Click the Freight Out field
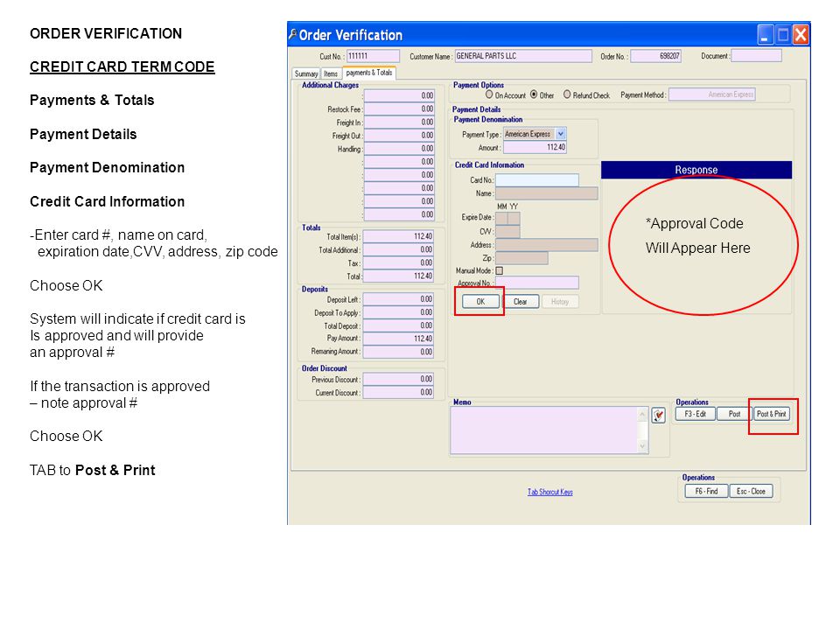 [x=399, y=136]
